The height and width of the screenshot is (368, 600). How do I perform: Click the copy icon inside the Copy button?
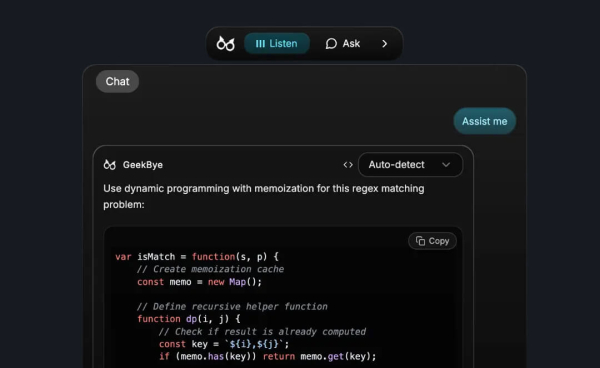(x=421, y=241)
